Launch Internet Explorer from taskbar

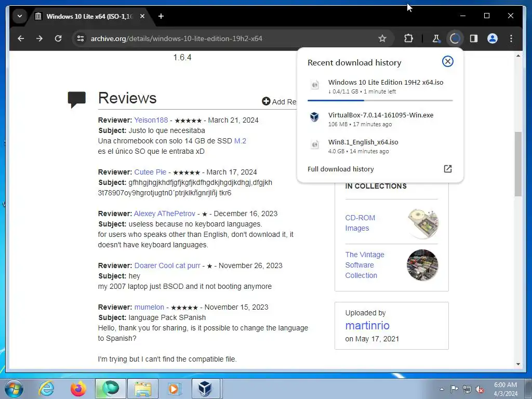[x=46, y=389]
